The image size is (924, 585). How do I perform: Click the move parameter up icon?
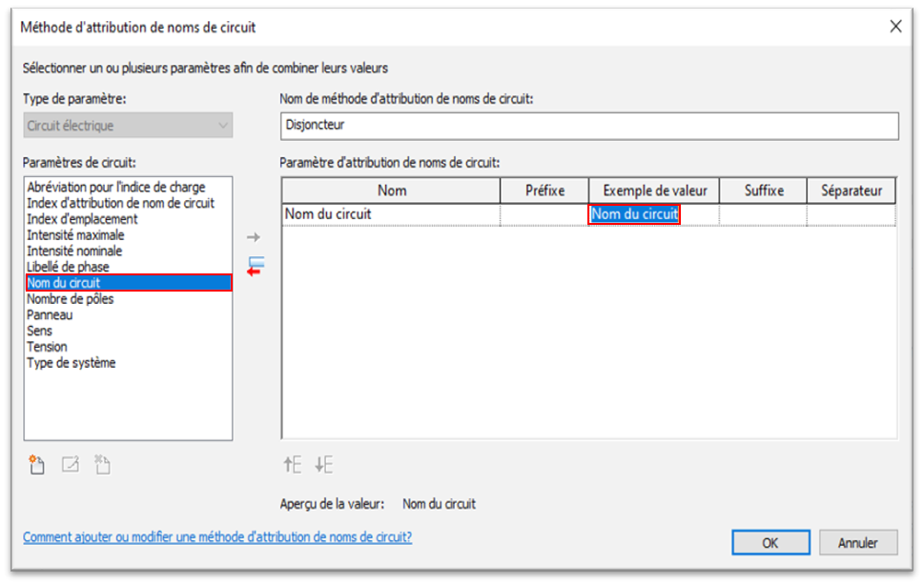coord(292,465)
